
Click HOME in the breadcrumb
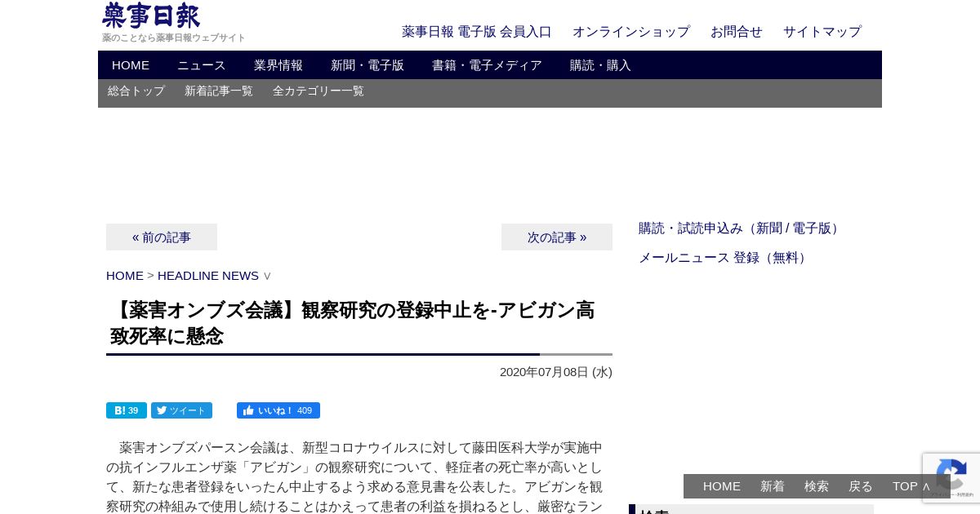125,276
